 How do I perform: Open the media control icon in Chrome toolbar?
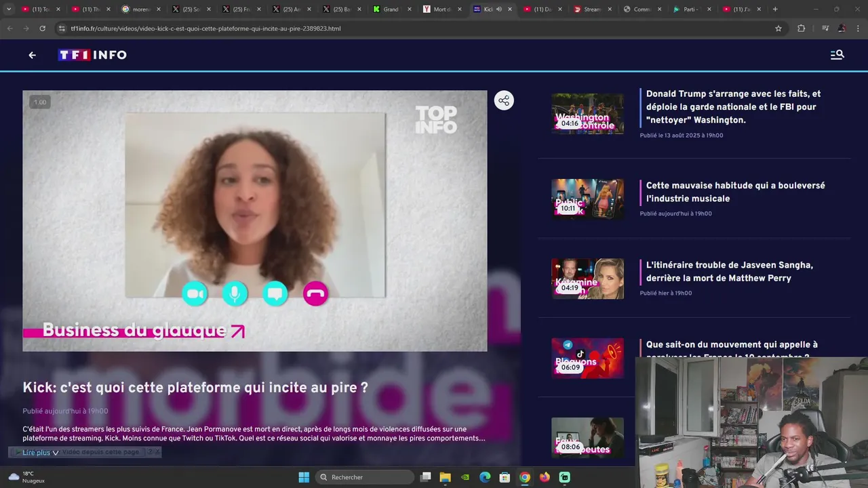coord(825,28)
